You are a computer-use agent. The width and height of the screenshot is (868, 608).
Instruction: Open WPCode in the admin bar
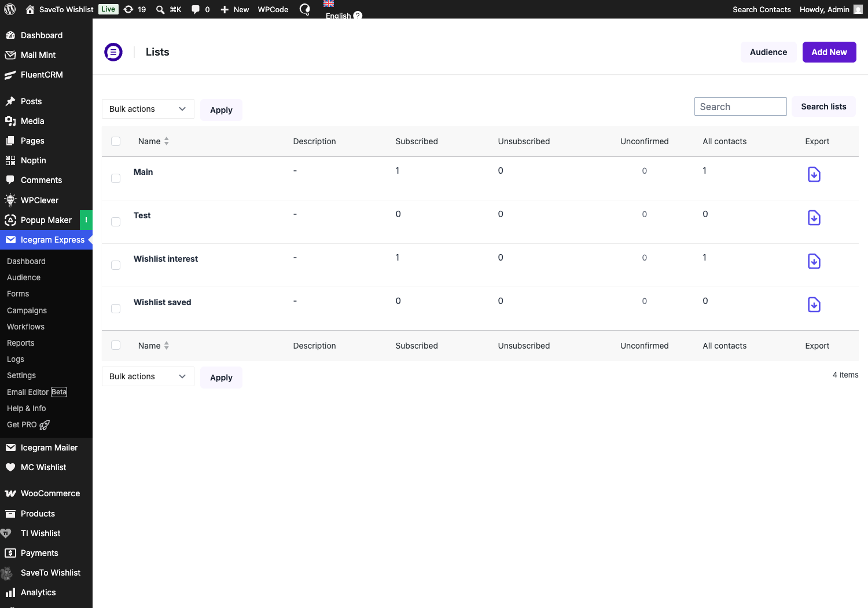pyautogui.click(x=273, y=9)
